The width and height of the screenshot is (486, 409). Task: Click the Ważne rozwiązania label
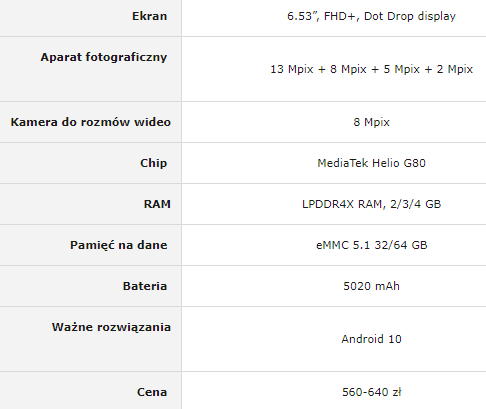pyautogui.click(x=111, y=327)
